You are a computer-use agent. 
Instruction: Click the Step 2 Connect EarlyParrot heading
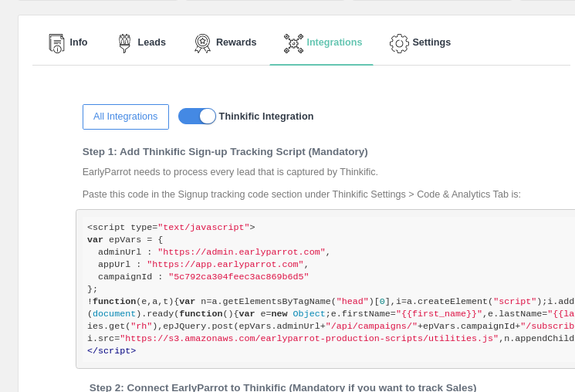tap(283, 387)
